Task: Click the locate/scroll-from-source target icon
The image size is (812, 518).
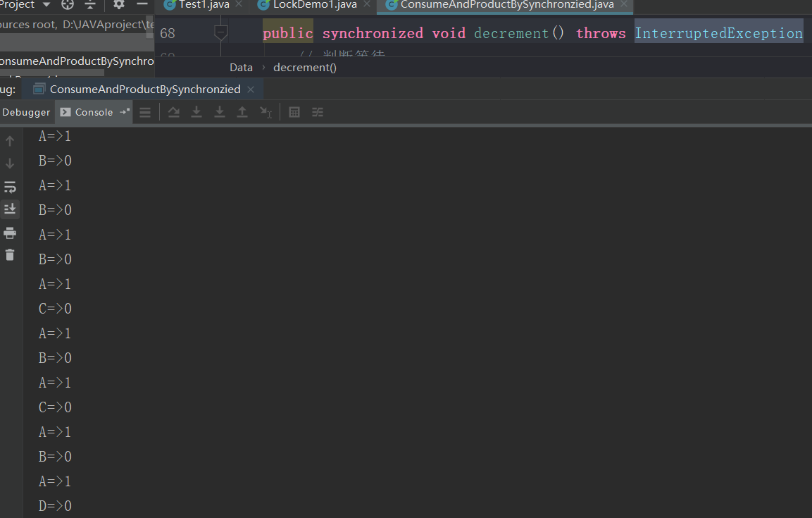Action: click(x=68, y=5)
